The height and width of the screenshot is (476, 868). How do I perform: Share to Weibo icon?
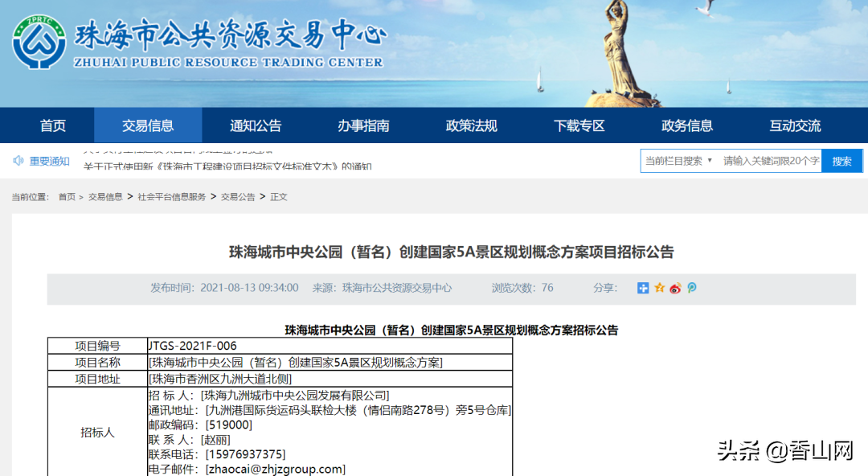[675, 288]
